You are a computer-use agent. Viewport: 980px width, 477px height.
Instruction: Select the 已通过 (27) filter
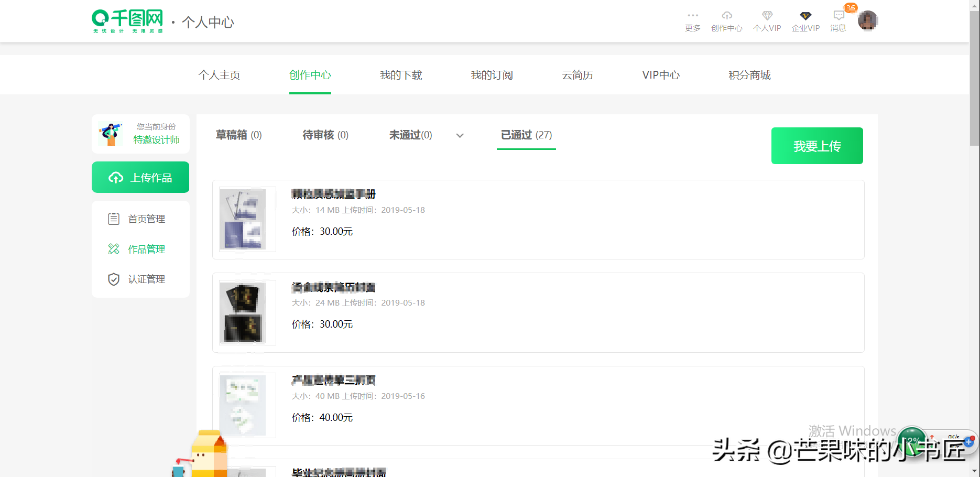pyautogui.click(x=526, y=135)
